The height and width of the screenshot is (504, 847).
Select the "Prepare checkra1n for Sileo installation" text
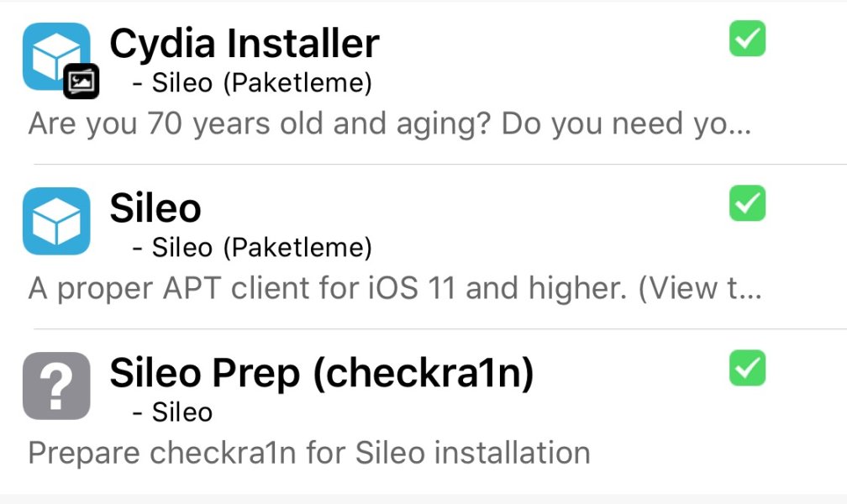(x=308, y=453)
